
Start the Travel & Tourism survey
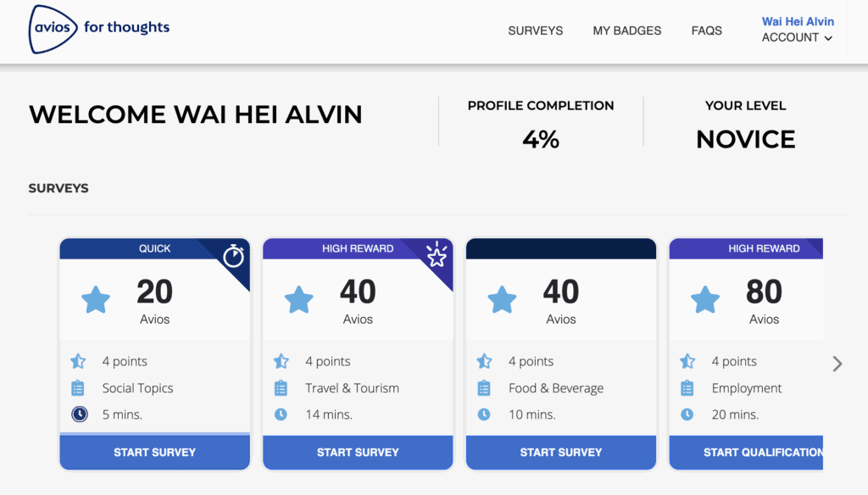pyautogui.click(x=358, y=453)
